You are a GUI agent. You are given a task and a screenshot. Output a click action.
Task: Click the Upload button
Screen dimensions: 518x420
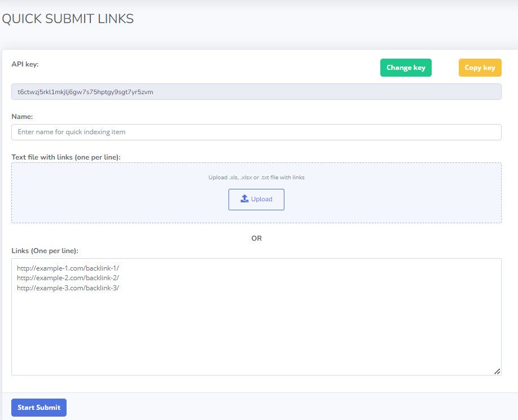coord(256,200)
